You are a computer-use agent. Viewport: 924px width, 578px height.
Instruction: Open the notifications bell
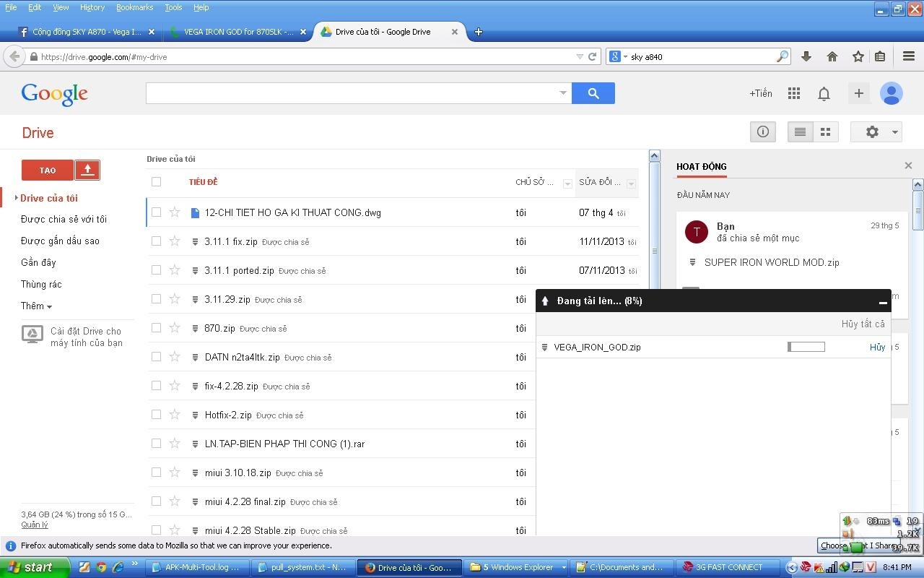(x=824, y=93)
